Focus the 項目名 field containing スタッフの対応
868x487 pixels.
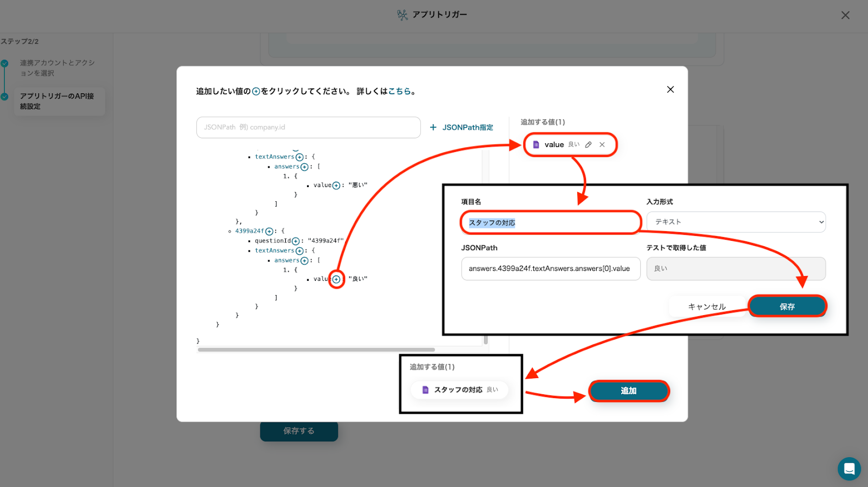tap(551, 222)
